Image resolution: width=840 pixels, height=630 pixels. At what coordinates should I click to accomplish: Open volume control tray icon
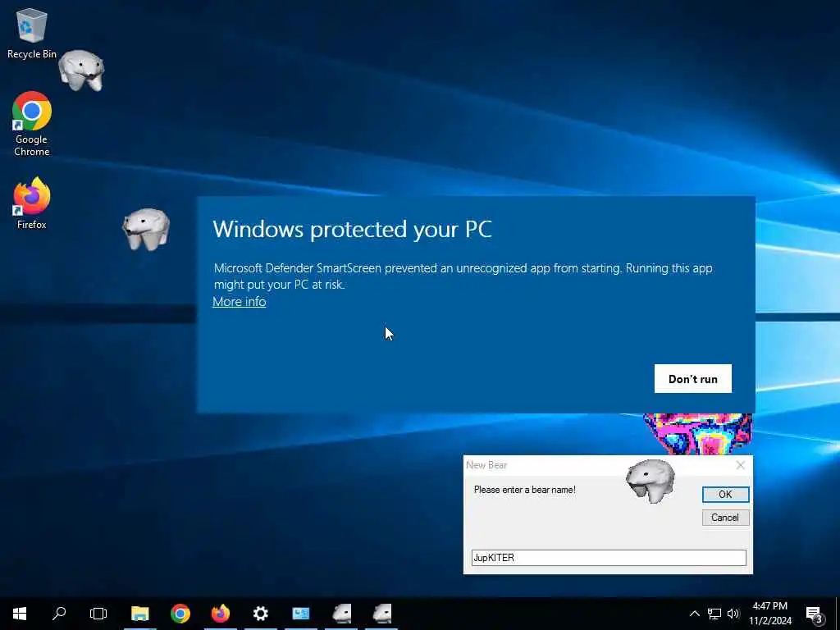click(x=733, y=614)
